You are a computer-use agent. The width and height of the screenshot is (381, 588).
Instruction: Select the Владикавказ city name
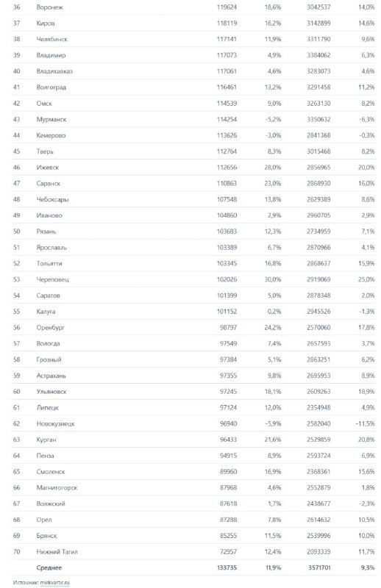(x=54, y=71)
